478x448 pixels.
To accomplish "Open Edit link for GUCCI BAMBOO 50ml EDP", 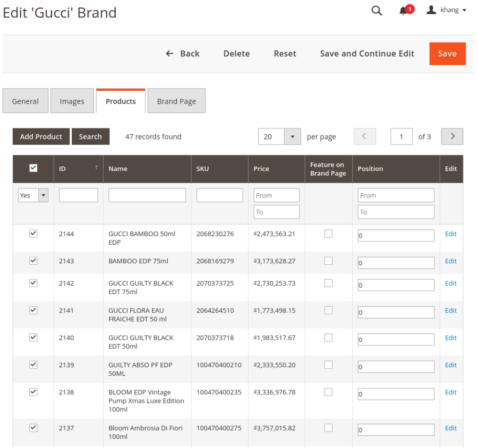I will tap(450, 234).
